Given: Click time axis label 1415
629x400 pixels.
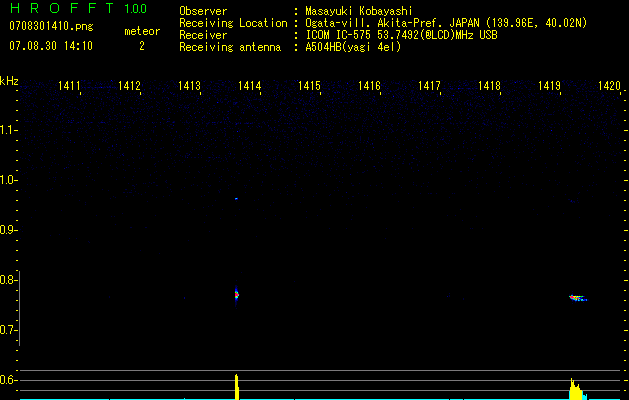Looking at the screenshot, I should coord(309,85).
